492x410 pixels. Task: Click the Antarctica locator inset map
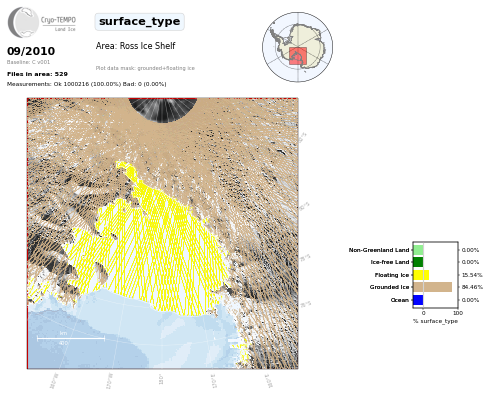(x=297, y=47)
